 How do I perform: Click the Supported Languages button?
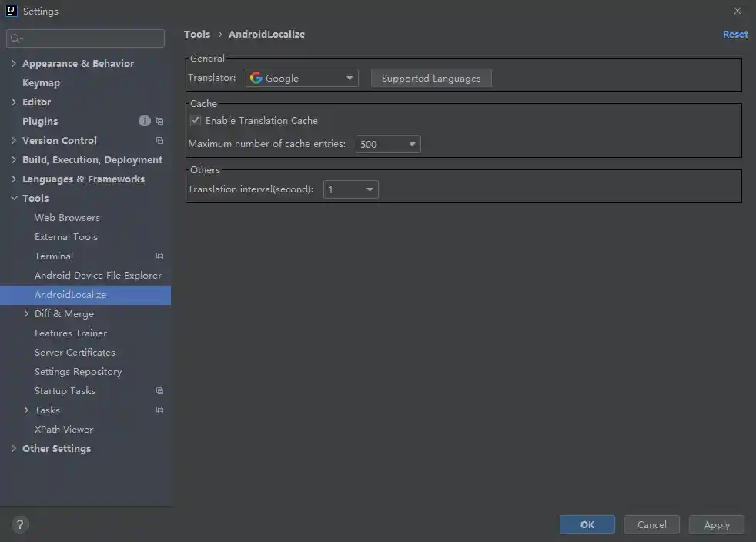[x=430, y=79]
